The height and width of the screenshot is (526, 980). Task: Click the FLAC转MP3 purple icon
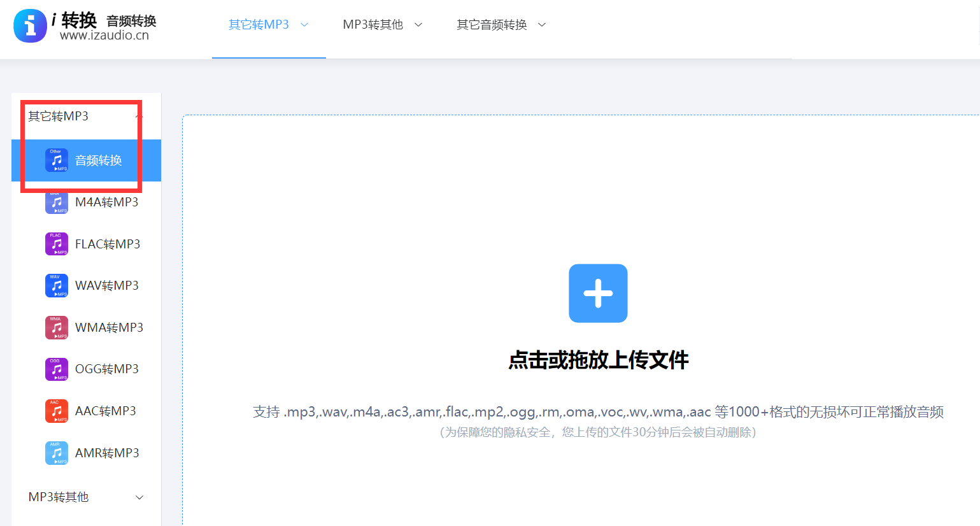pos(56,244)
